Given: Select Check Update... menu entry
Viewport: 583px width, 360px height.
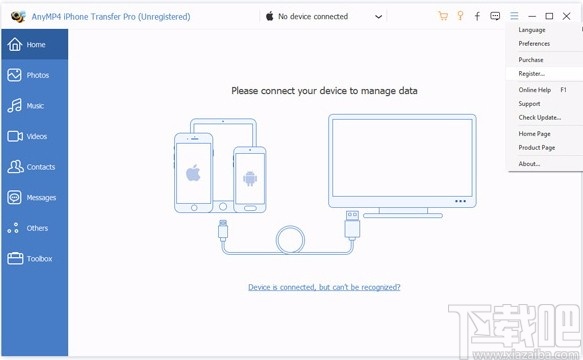Looking at the screenshot, I should click(x=539, y=118).
